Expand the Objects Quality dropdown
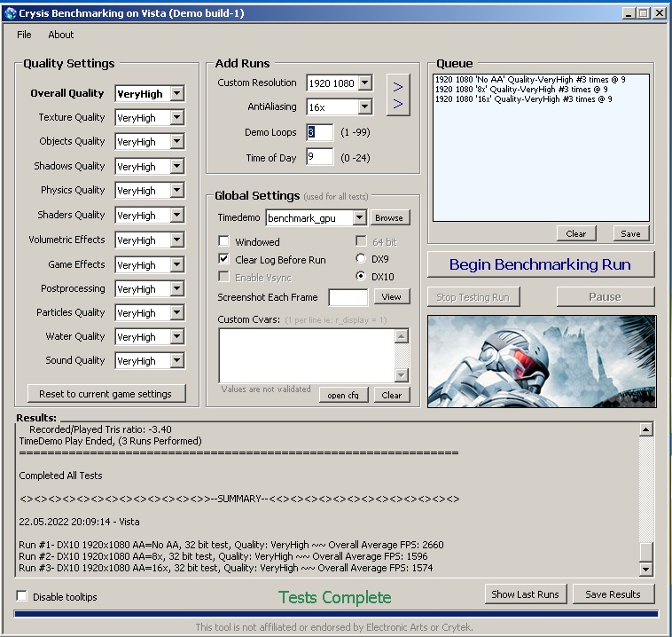672x637 pixels. (176, 142)
